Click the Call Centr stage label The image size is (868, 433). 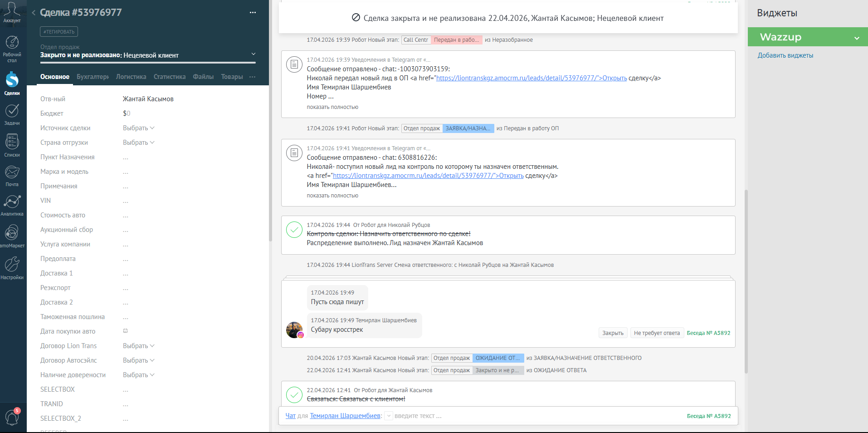click(x=416, y=40)
